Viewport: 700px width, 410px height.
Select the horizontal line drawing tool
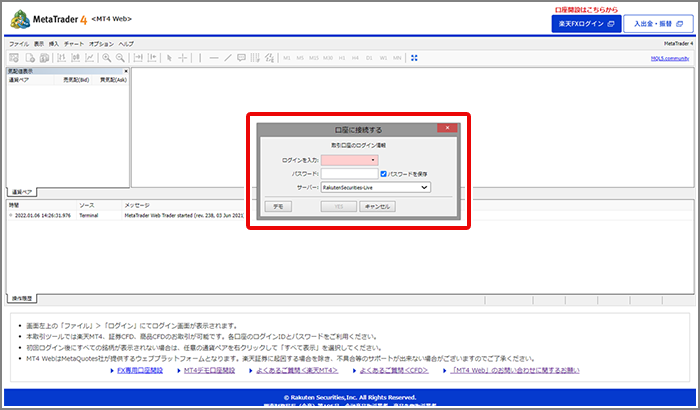click(214, 58)
